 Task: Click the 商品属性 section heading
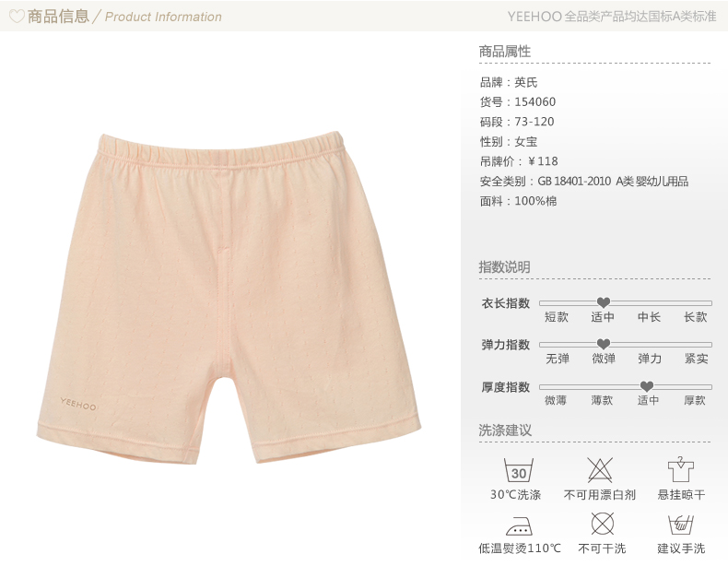[x=505, y=51]
